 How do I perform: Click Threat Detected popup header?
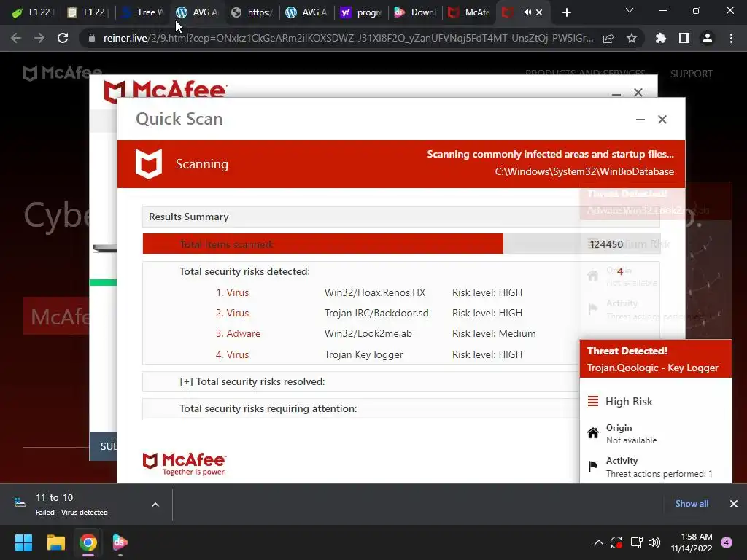656,359
